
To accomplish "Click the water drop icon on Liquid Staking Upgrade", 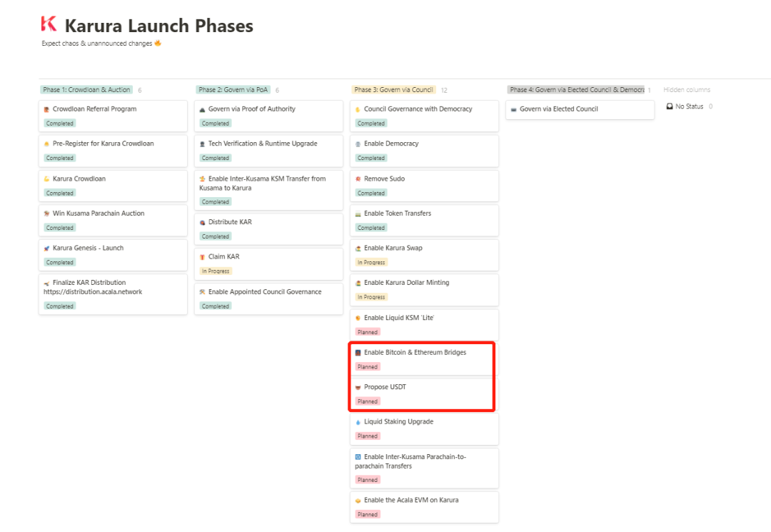I will 358,422.
